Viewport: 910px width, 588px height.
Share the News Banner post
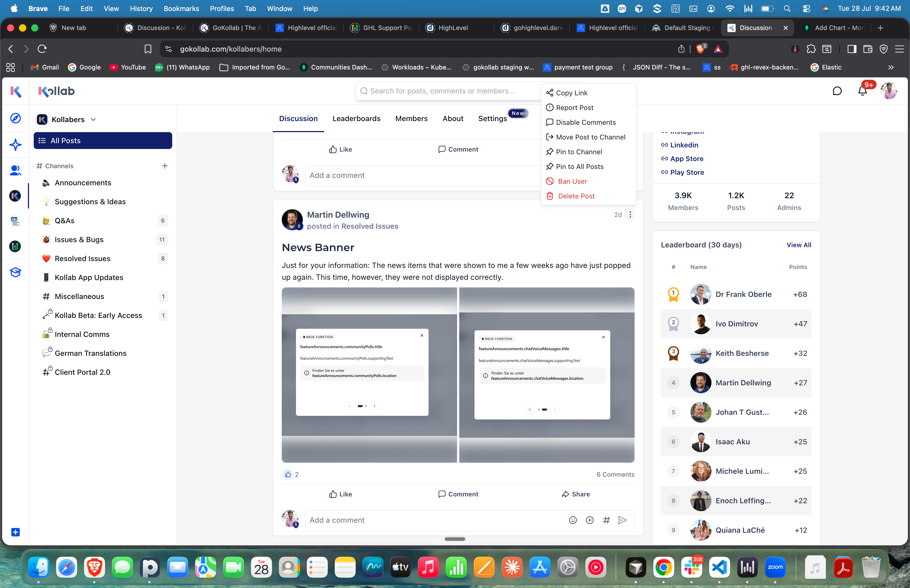(x=576, y=494)
